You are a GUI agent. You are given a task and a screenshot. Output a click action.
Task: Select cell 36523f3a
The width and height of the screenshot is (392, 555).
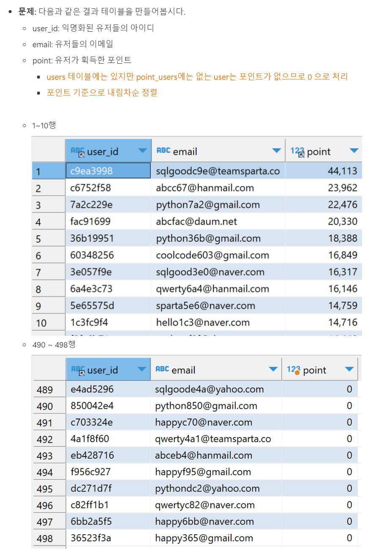tap(108, 538)
